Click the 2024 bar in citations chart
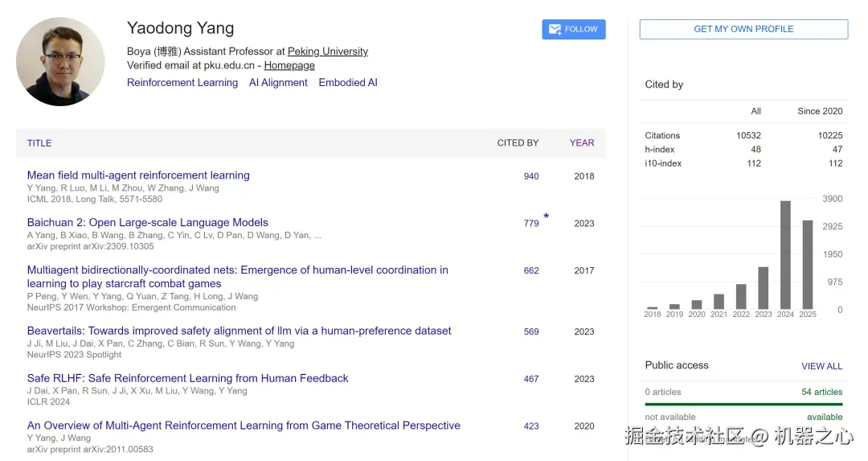Screen dimensions: 868x461 click(785, 255)
